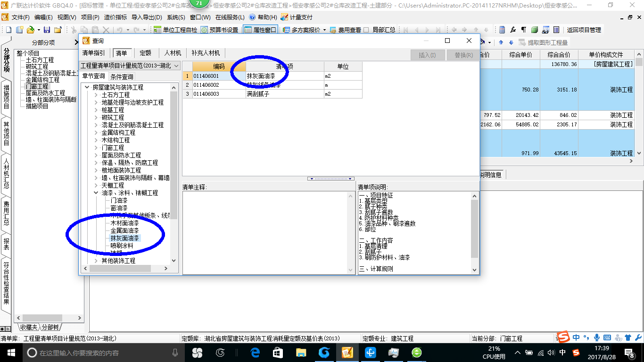Launch Microsoft Edge from the taskbar
This screenshot has height=362, width=644.
[255, 352]
